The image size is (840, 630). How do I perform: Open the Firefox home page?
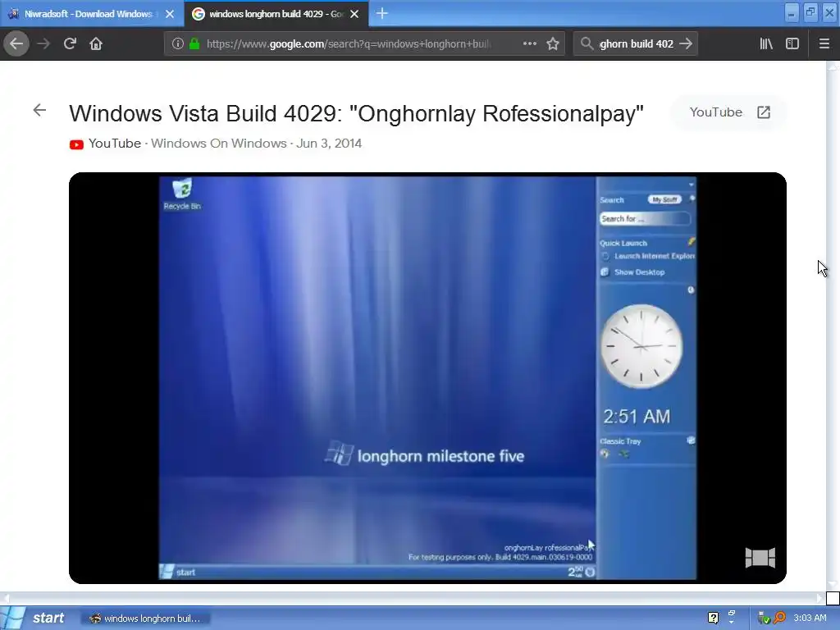(96, 44)
